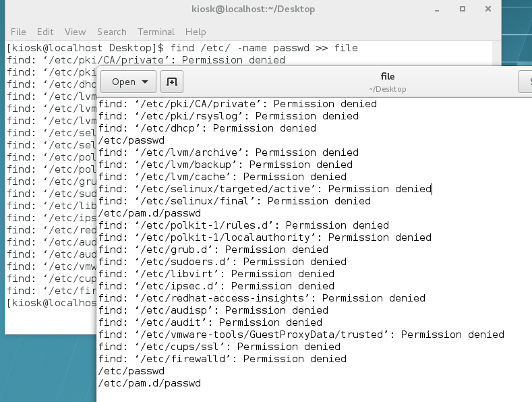This screenshot has width=532, height=402.
Task: Click the '/etc/selinux/targeted/active' line in gedit
Action: (265, 189)
